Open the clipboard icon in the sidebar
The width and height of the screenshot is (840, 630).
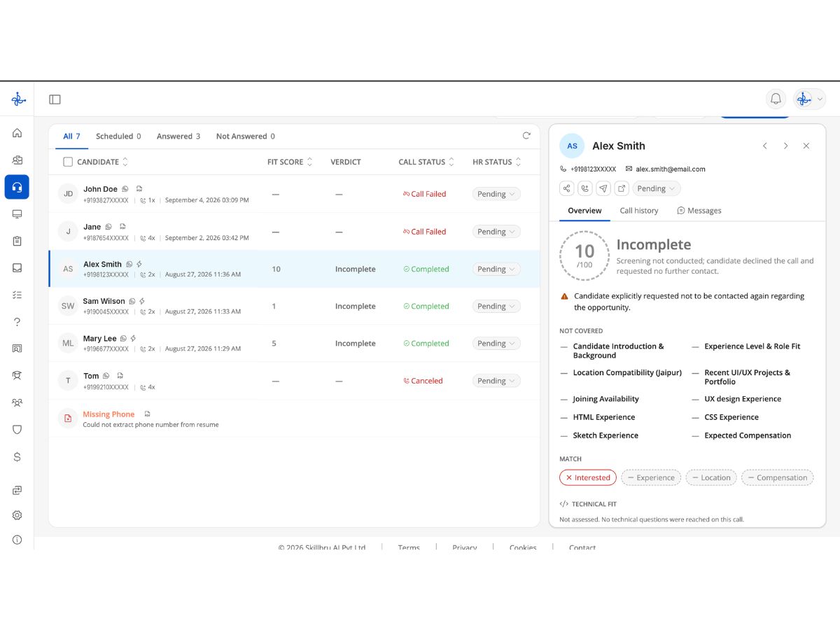[17, 241]
